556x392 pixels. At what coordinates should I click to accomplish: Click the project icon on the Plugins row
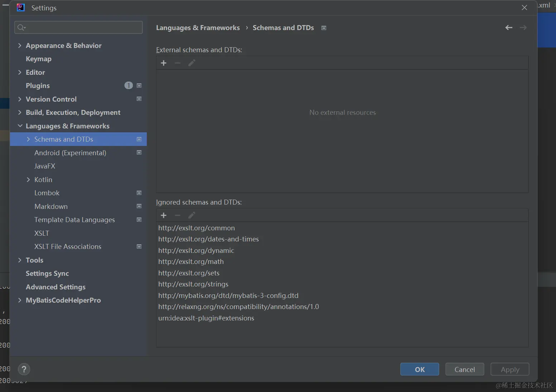[139, 85]
